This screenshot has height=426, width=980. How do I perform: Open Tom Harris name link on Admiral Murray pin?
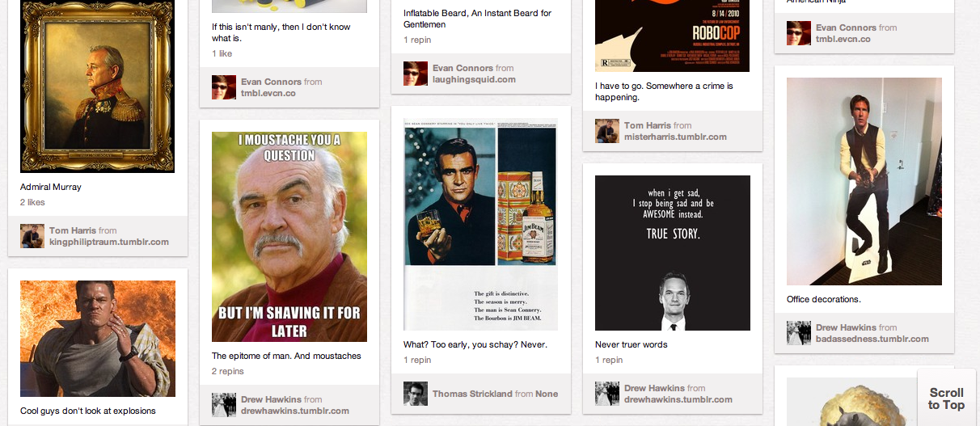[x=73, y=230]
